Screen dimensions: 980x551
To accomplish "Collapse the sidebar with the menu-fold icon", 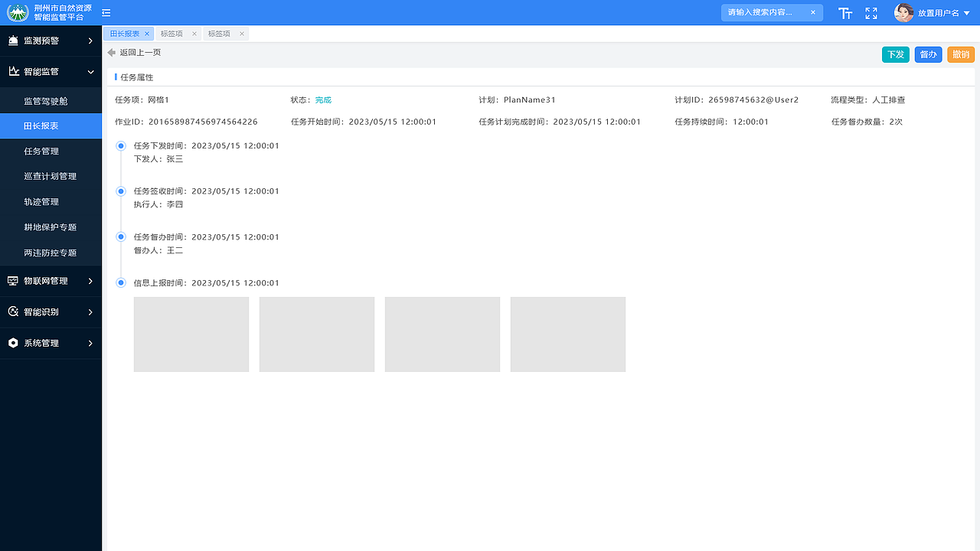I will click(106, 13).
